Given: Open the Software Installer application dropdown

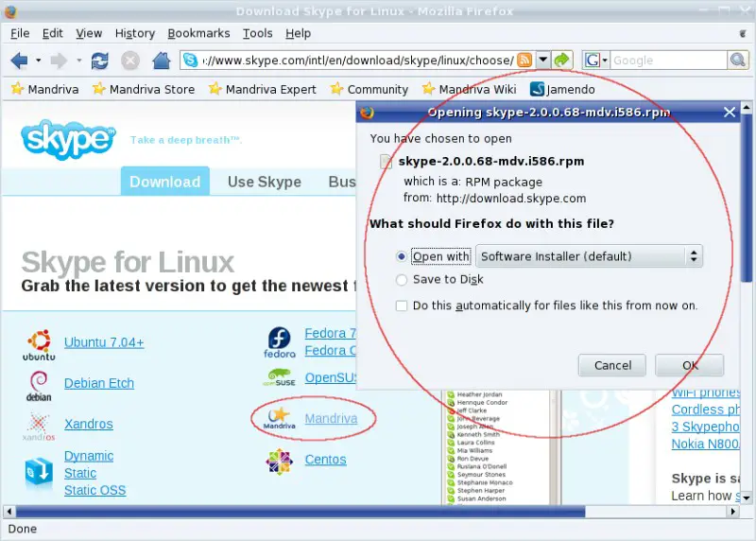Looking at the screenshot, I should pos(589,256).
